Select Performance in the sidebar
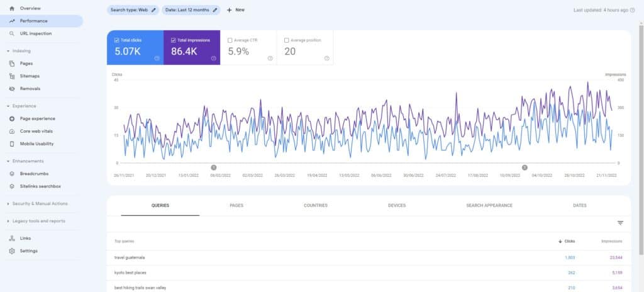 click(x=41, y=21)
